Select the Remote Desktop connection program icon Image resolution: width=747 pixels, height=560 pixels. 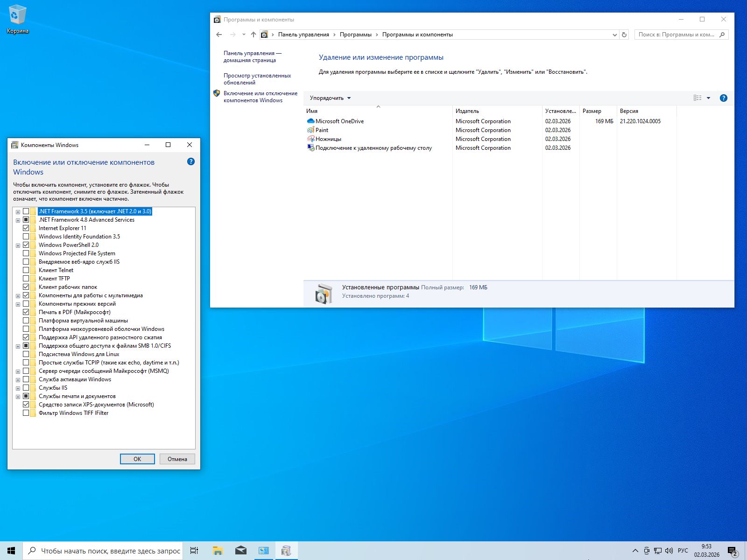[x=311, y=147]
